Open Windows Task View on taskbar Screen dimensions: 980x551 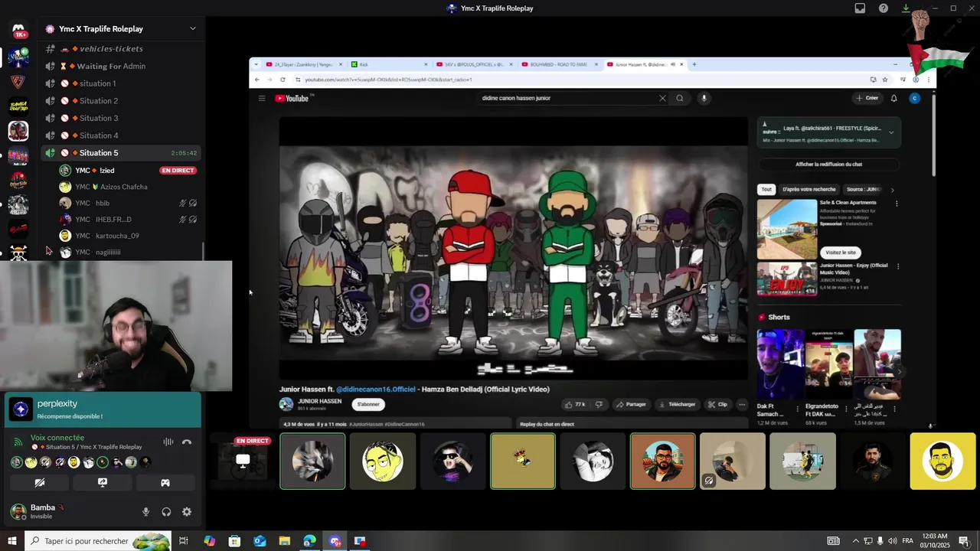point(184,541)
